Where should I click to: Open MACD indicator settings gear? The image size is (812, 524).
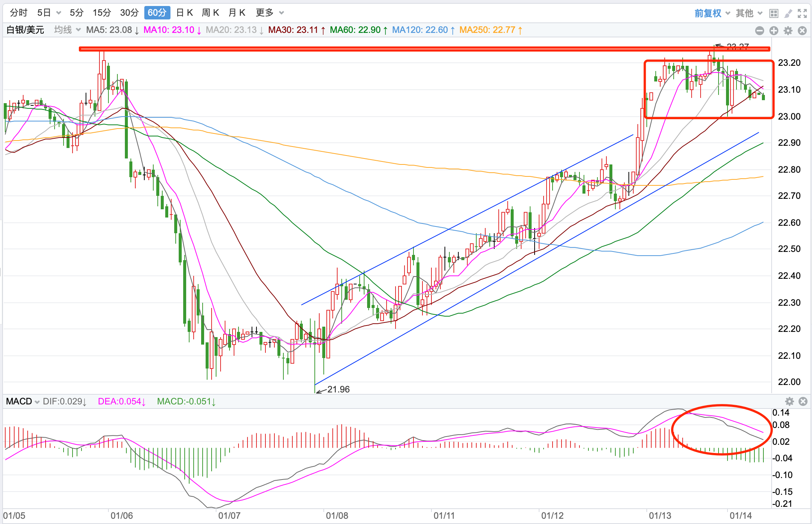(x=789, y=401)
